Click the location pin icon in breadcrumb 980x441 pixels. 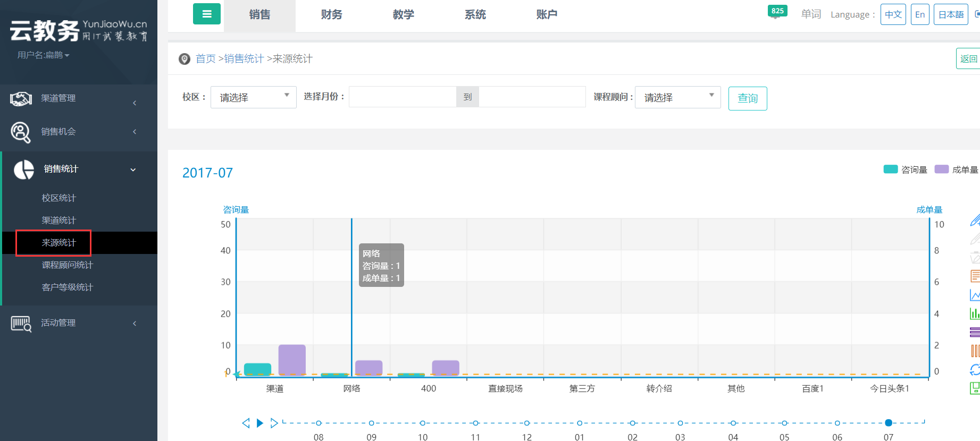[x=185, y=59]
